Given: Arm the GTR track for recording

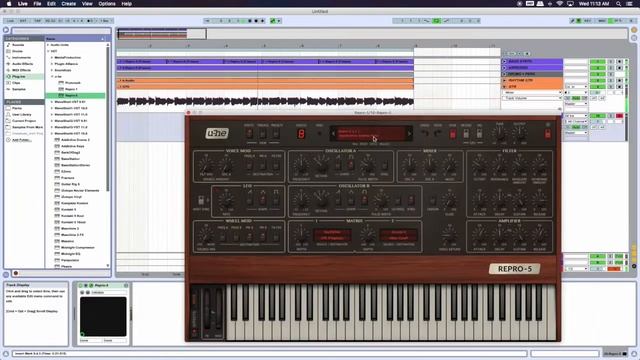Looking at the screenshot, I should (x=619, y=87).
